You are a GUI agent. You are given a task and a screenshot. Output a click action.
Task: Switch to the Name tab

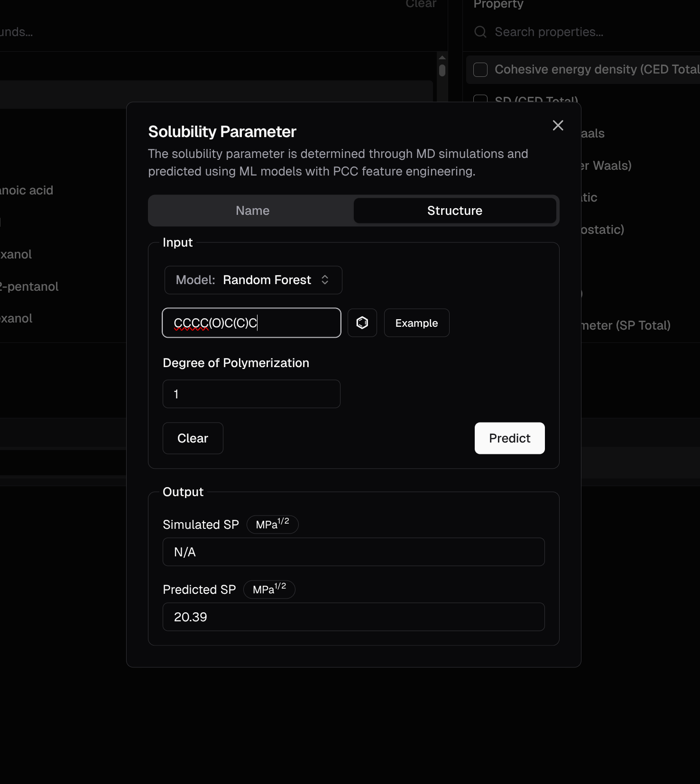pos(252,211)
